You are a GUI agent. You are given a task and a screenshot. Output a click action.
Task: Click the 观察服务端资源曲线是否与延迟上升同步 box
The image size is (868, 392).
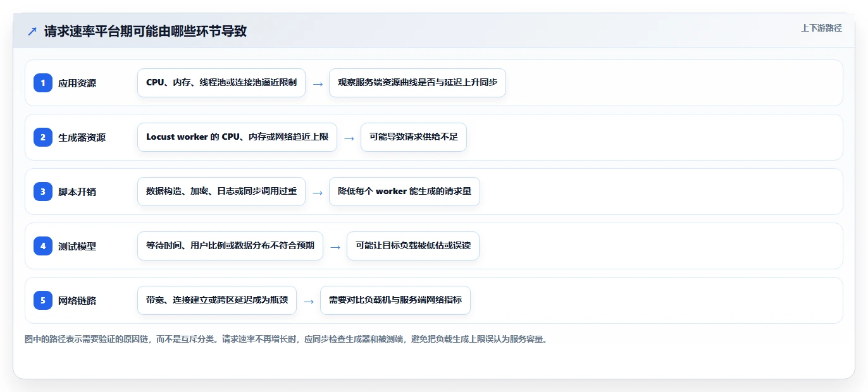tap(418, 83)
